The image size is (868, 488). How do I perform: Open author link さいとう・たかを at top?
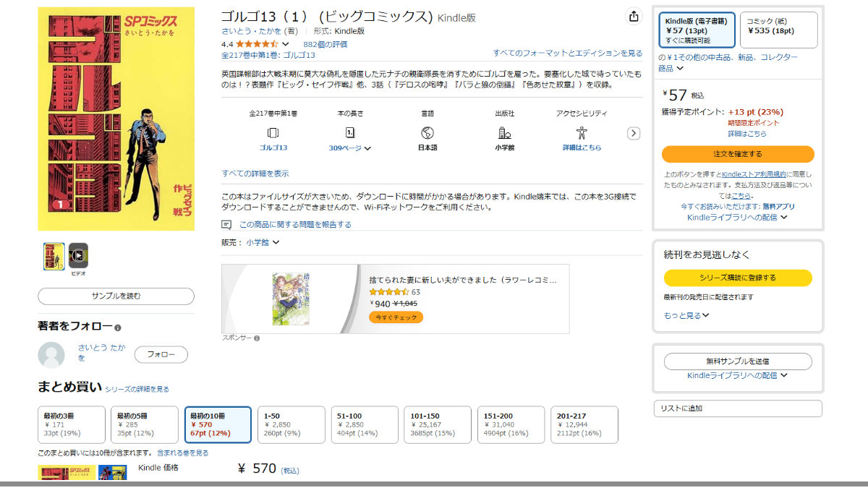point(252,31)
